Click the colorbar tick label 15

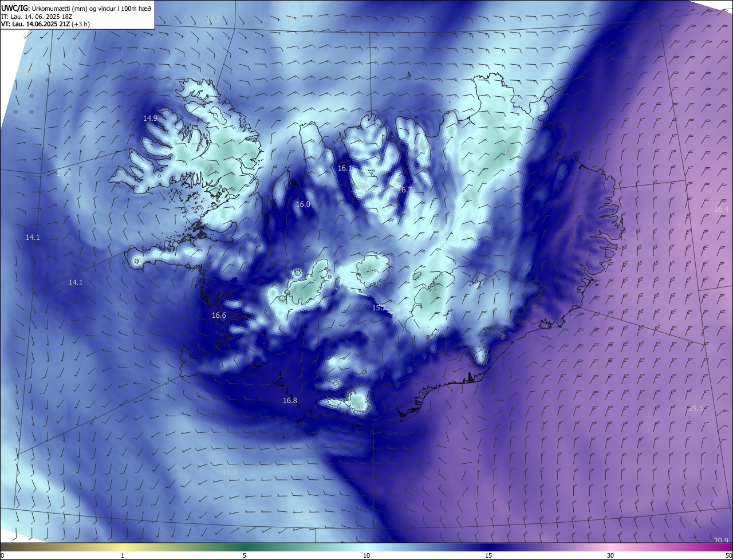coord(488,555)
